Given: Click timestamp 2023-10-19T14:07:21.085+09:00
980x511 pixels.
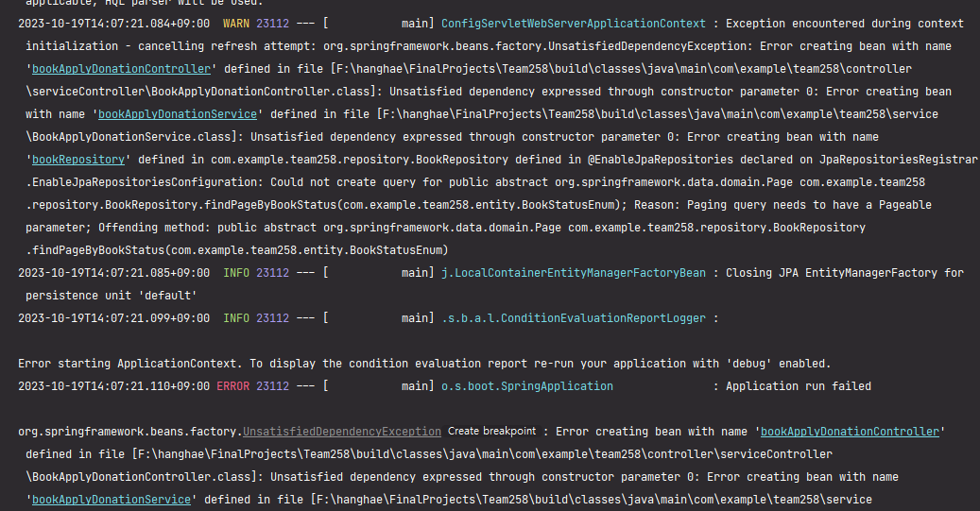Looking at the screenshot, I should [x=113, y=273].
